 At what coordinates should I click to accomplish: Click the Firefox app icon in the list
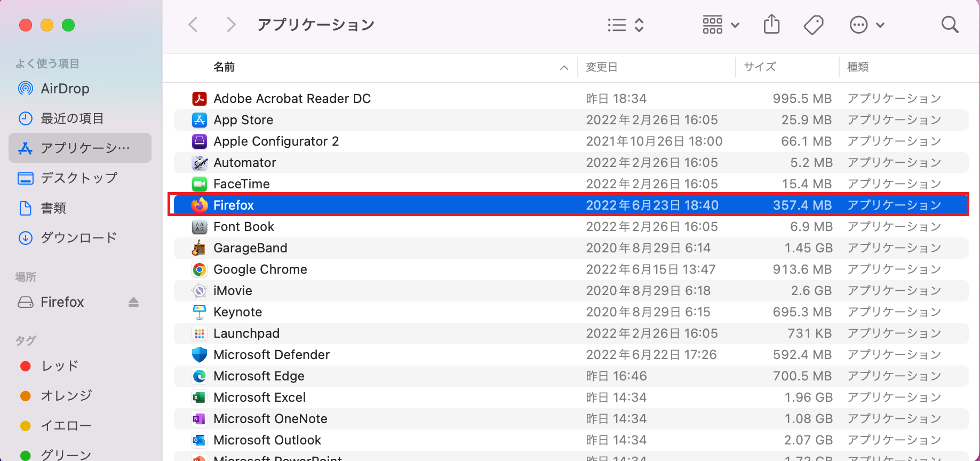[x=200, y=205]
